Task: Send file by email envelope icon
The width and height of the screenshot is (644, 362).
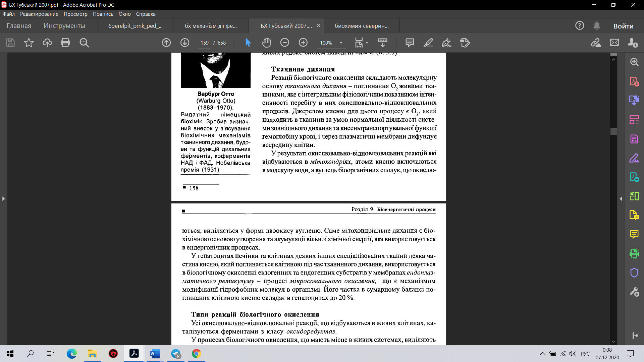Action: pos(614,43)
